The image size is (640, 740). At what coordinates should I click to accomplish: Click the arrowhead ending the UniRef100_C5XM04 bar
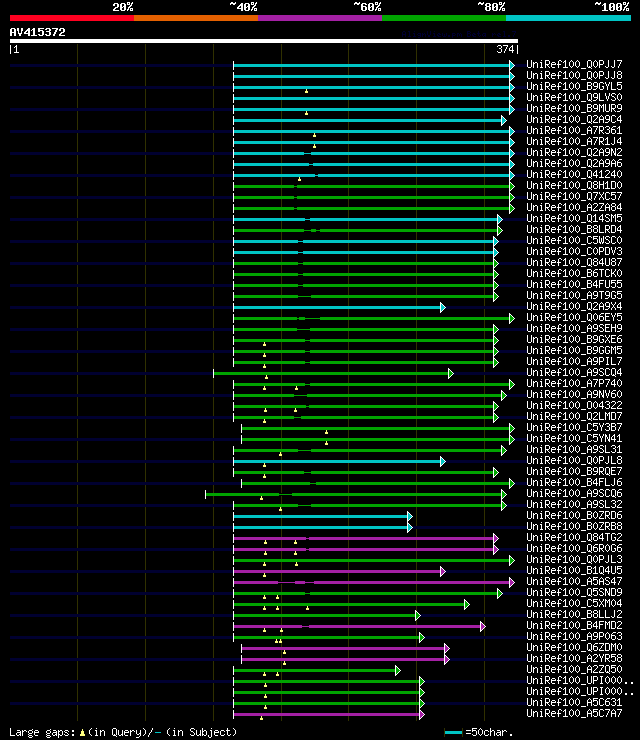pos(467,605)
